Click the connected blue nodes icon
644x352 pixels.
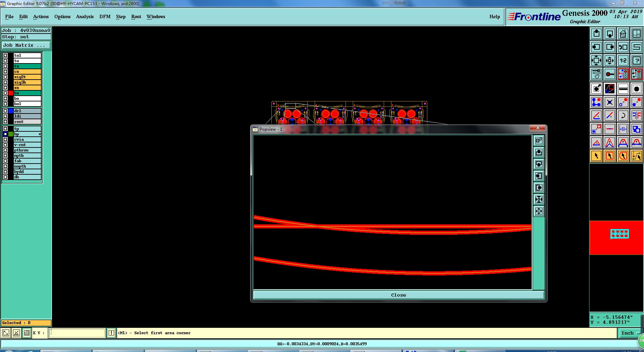[x=596, y=102]
